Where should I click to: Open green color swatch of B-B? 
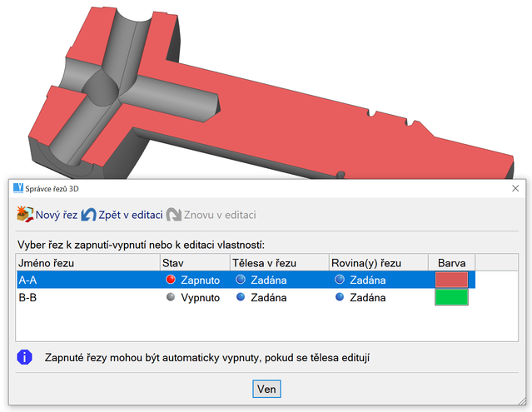(x=451, y=297)
